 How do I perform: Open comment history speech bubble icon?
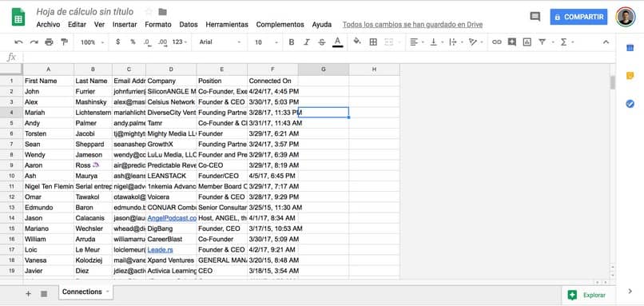(535, 17)
